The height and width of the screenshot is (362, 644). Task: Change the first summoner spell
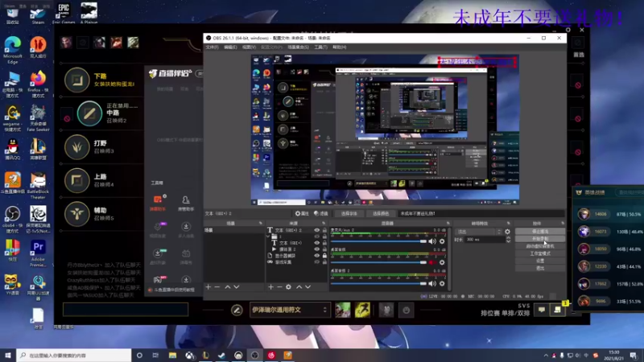[x=343, y=310]
